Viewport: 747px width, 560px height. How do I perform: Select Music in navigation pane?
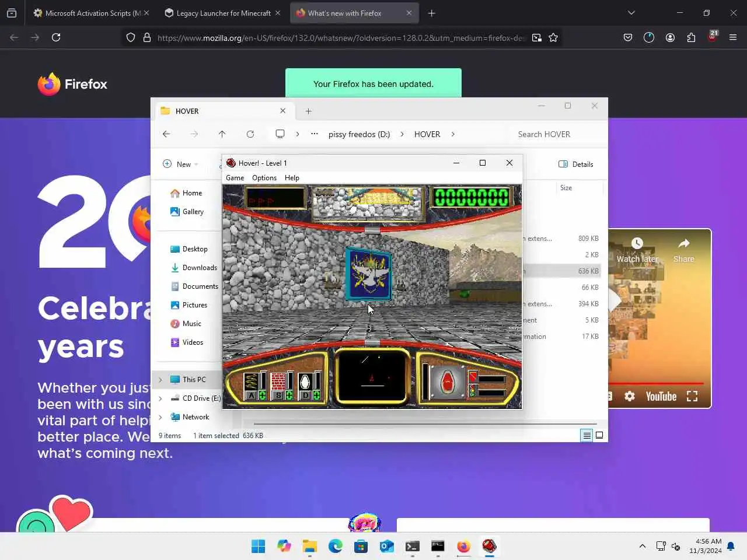[x=186, y=324]
